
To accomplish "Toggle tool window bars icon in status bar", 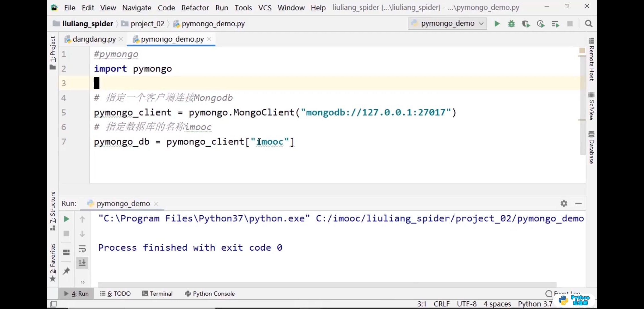I will click(x=54, y=304).
